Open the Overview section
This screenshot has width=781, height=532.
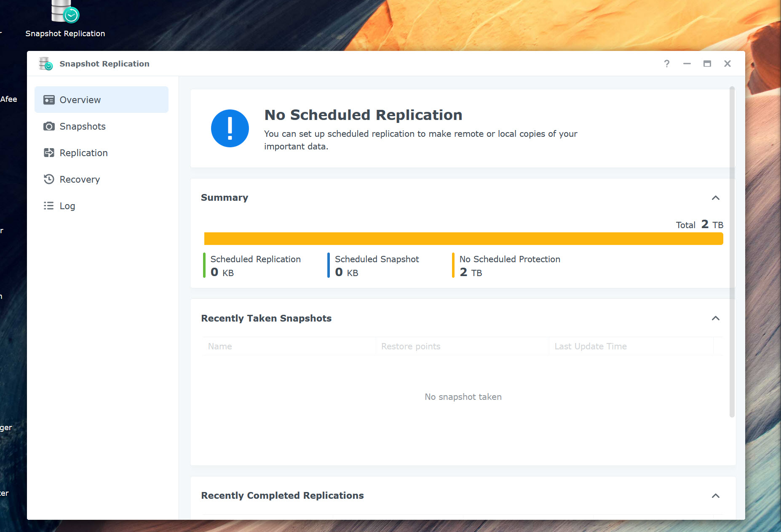tap(101, 100)
